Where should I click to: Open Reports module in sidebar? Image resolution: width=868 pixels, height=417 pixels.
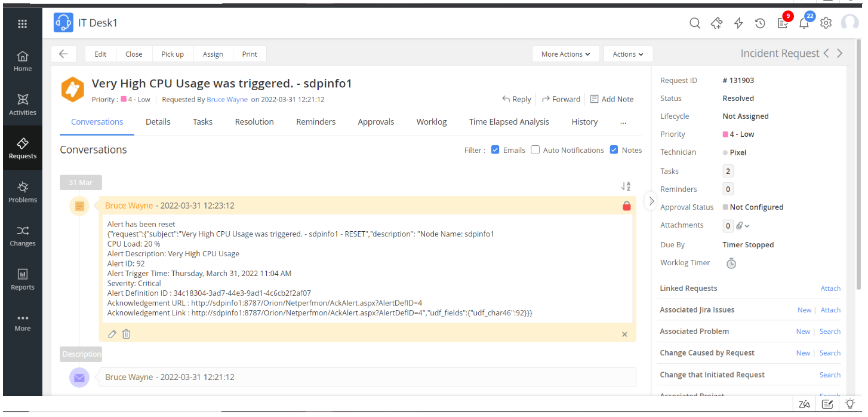[23, 280]
